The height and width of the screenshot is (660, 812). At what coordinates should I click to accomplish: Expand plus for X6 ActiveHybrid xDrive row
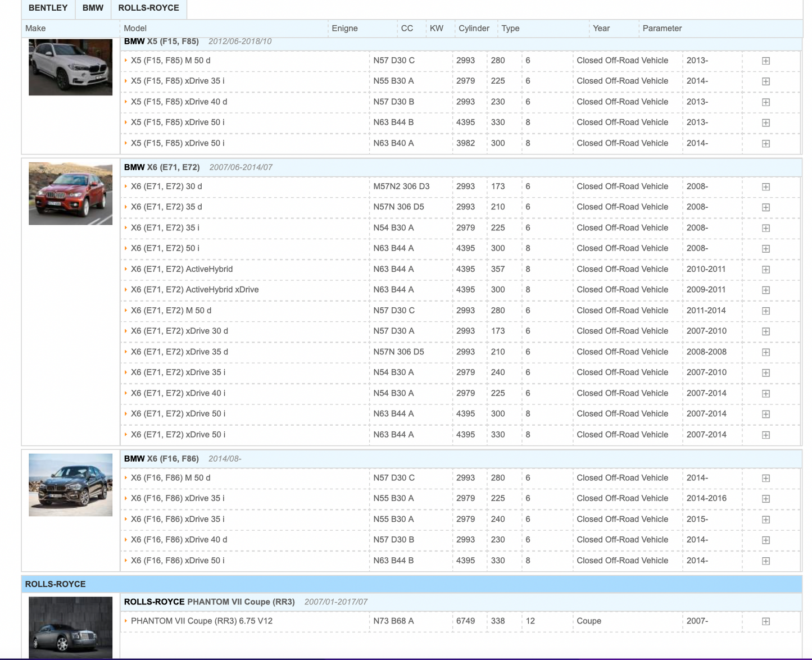pyautogui.click(x=766, y=290)
